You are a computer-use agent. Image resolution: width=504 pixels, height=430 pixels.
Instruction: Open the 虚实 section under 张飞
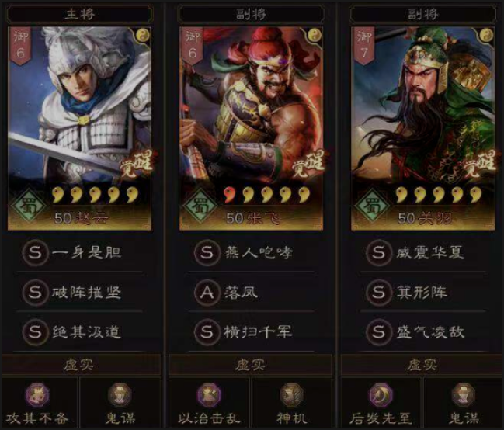(x=251, y=365)
